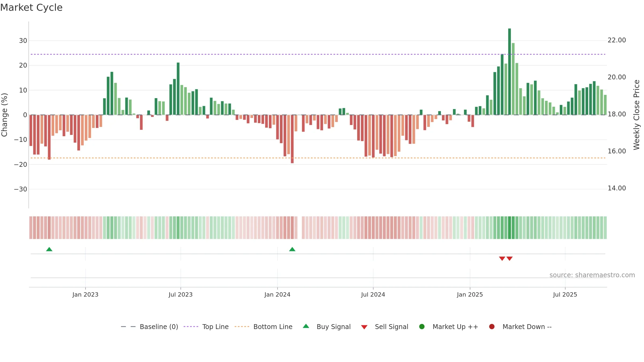Click the 14.00 price axis value
644x362 pixels.
pyautogui.click(x=617, y=188)
